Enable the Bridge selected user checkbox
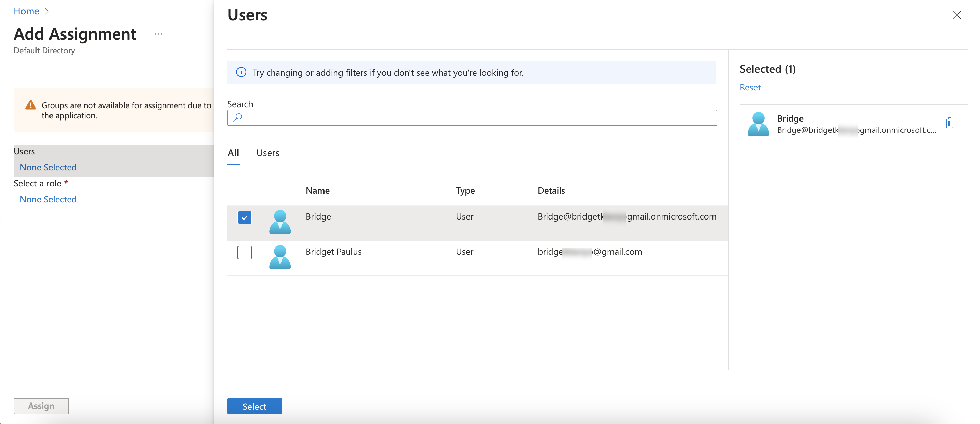Screen dimensions: 980x424 pyautogui.click(x=244, y=217)
